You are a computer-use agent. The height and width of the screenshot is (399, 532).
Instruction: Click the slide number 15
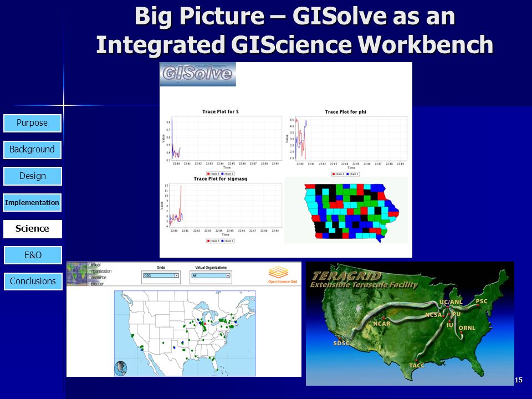[x=519, y=380]
